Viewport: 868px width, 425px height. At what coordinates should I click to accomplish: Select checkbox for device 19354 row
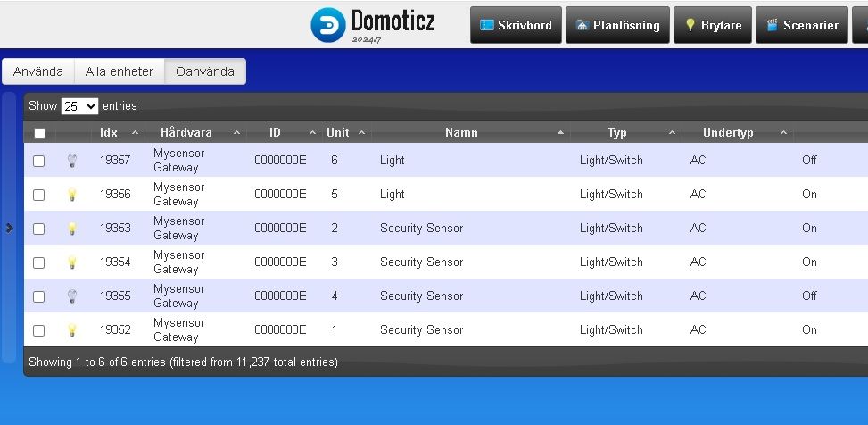point(38,262)
